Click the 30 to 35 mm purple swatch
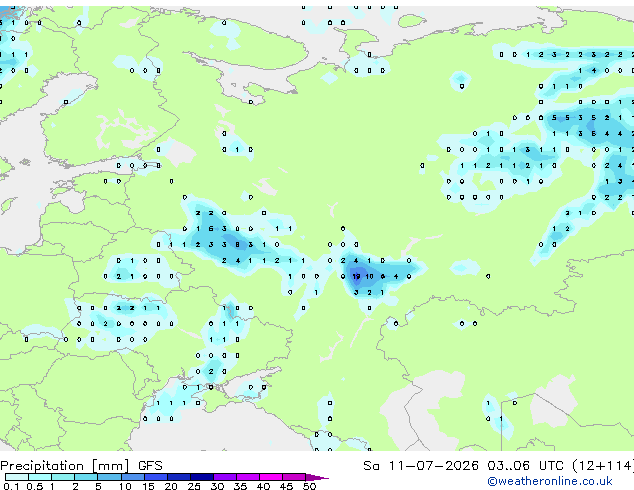Image resolution: width=634 pixels, height=490 pixels. pyautogui.click(x=224, y=477)
